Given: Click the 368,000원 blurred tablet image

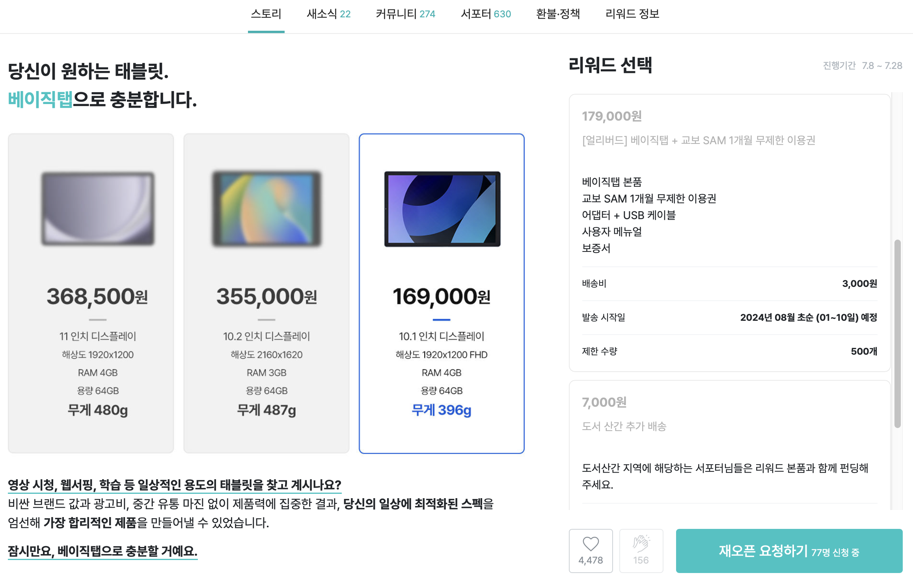Looking at the screenshot, I should (x=98, y=209).
